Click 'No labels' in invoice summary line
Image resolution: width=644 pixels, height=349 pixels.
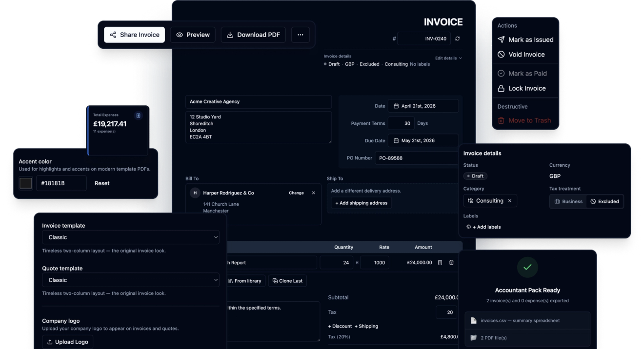pyautogui.click(x=420, y=64)
